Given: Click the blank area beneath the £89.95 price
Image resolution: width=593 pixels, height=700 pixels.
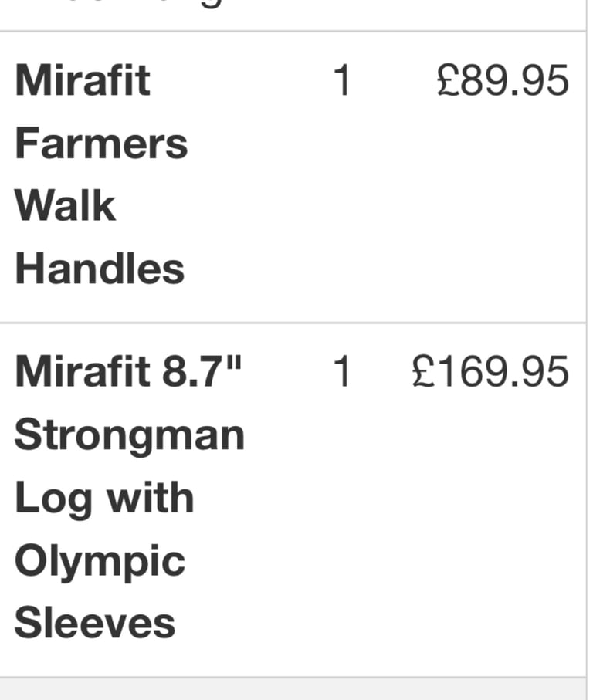Looking at the screenshot, I should click(503, 201).
